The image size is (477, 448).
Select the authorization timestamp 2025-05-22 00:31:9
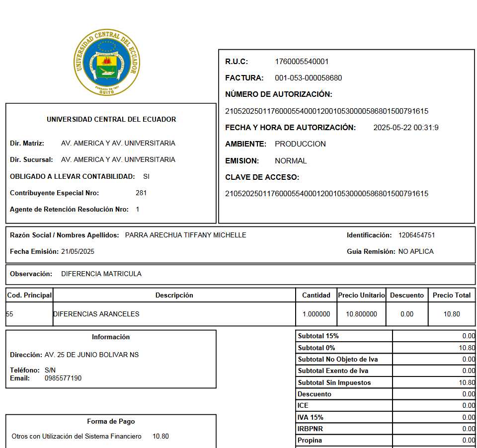(406, 128)
